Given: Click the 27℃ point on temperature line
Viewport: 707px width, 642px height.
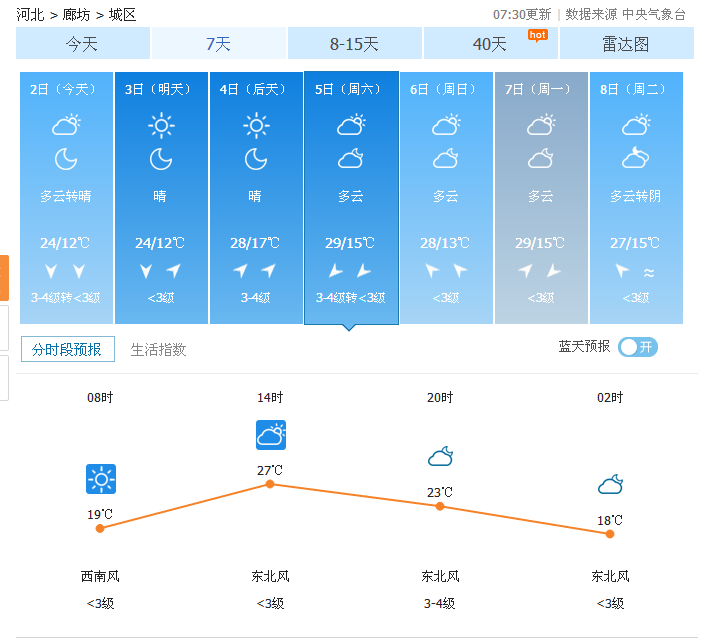Looking at the screenshot, I should coord(270,484).
